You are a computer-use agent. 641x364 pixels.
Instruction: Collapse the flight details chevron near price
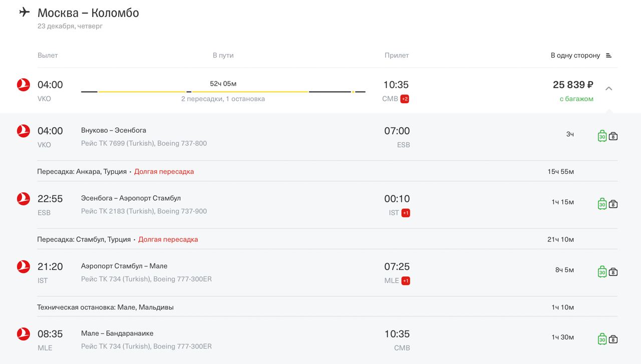tap(609, 89)
